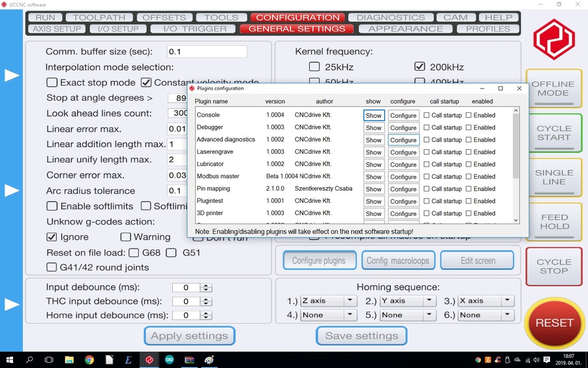Screen dimensions: 588x368
Task: Click the top white arrow on left sidebar
Action: 12,76
